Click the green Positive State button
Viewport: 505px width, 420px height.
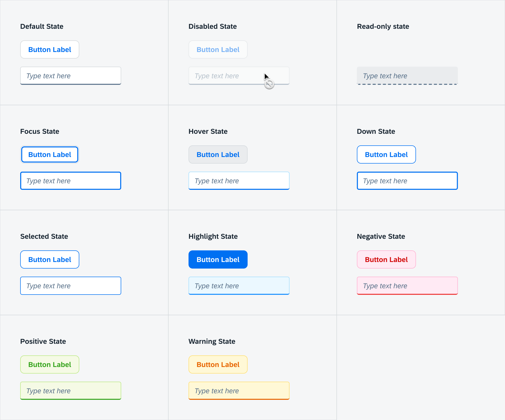50,364
